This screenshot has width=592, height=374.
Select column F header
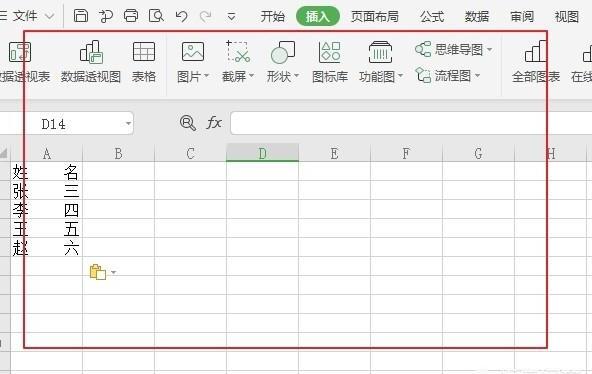[406, 154]
